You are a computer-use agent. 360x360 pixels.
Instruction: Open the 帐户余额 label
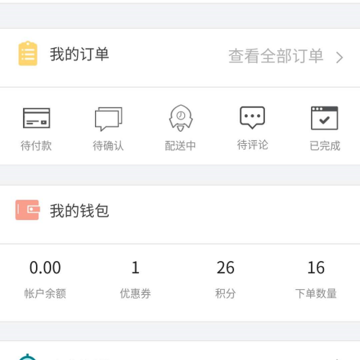45,294
